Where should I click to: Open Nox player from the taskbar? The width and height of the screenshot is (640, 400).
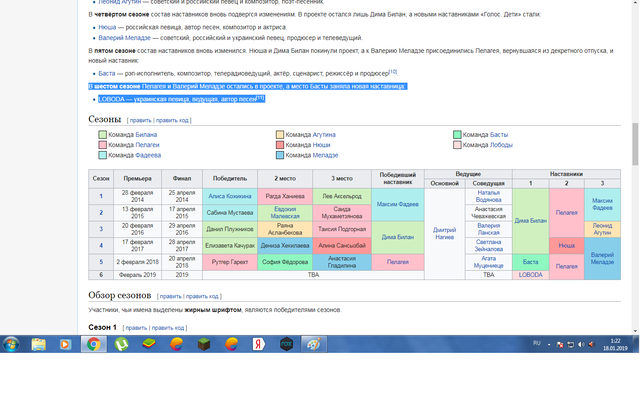click(x=286, y=344)
